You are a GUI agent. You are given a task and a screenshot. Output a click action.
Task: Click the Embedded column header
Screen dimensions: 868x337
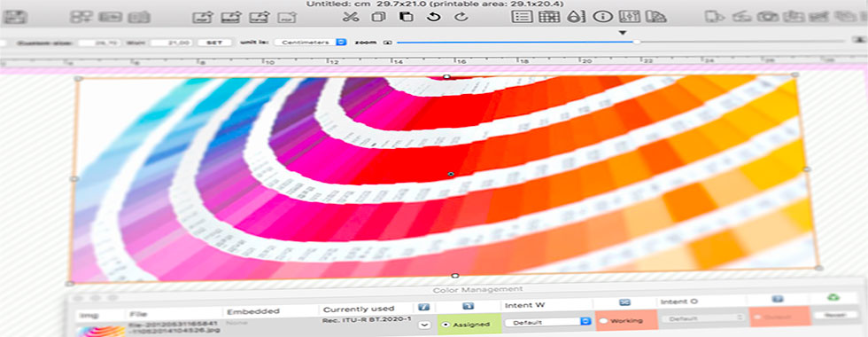pos(253,311)
